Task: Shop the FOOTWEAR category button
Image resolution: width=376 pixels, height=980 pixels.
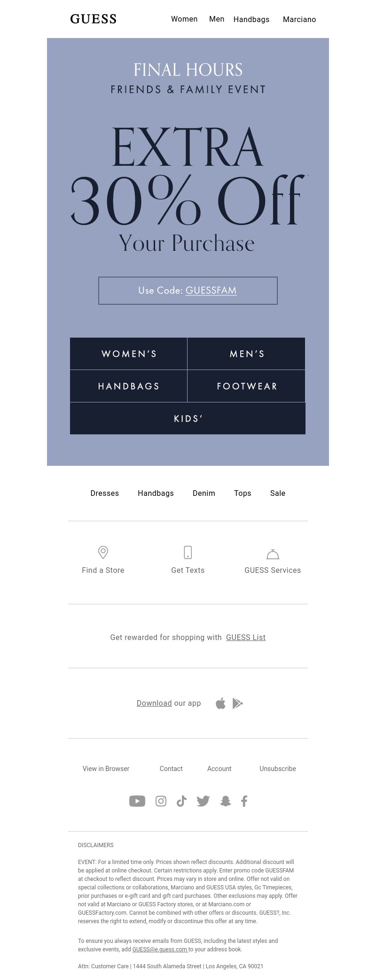Action: coord(247,386)
